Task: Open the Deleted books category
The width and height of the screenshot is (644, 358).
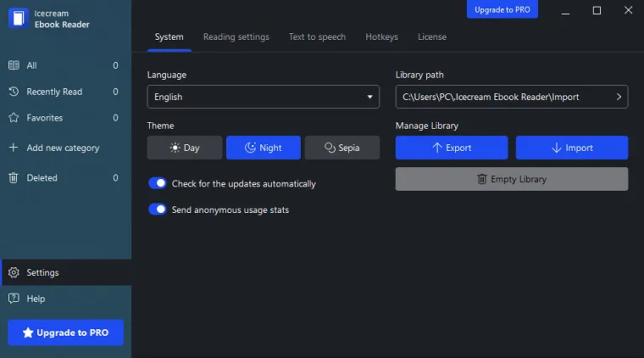Action: (66, 178)
